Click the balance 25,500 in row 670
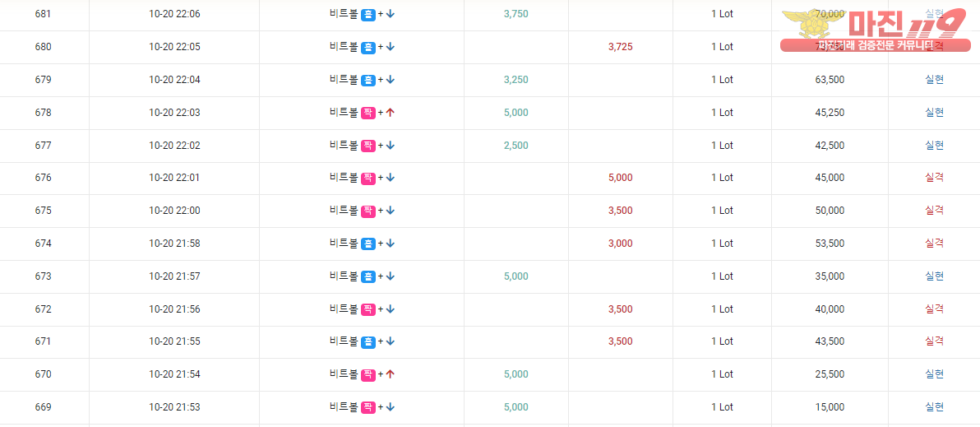Image resolution: width=980 pixels, height=427 pixels. pos(830,374)
